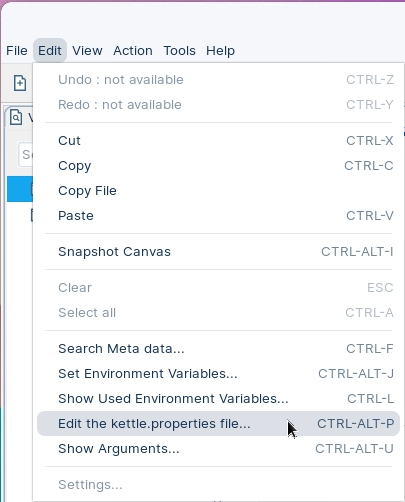
Task: Open the Action menu
Action: pos(133,51)
